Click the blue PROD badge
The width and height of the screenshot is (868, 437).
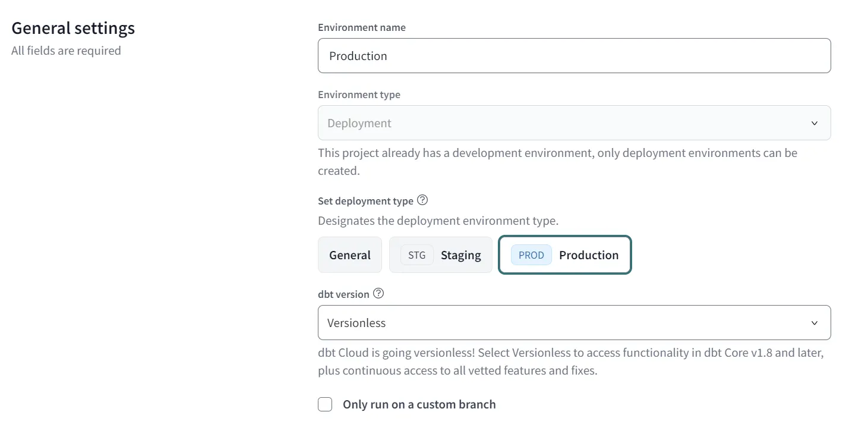click(x=531, y=255)
